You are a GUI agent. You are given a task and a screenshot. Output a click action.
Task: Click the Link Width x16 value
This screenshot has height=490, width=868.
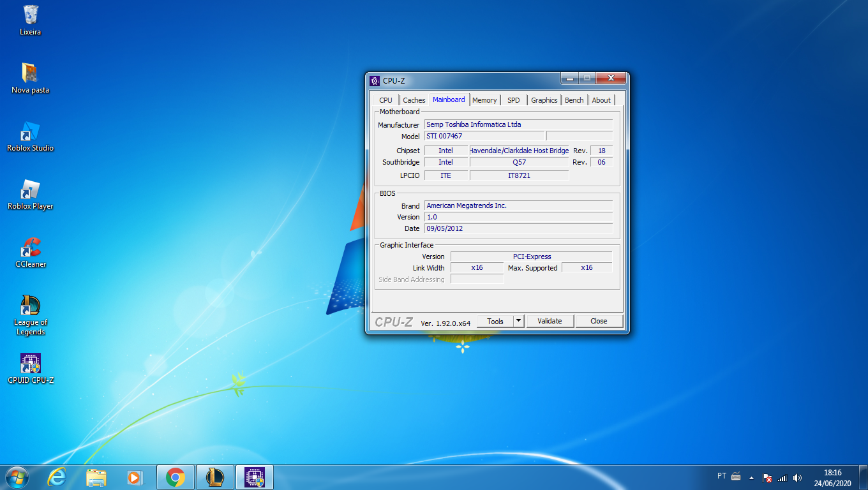pos(477,268)
